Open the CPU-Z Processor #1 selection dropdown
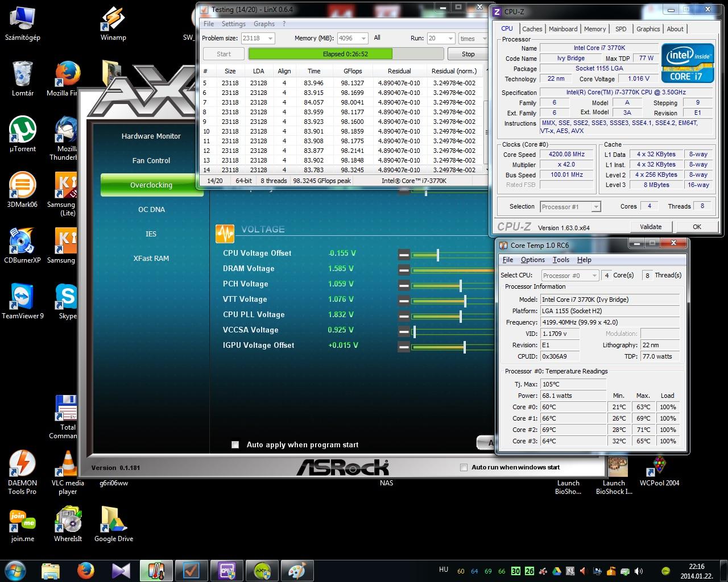This screenshot has height=582, width=728. coord(570,207)
